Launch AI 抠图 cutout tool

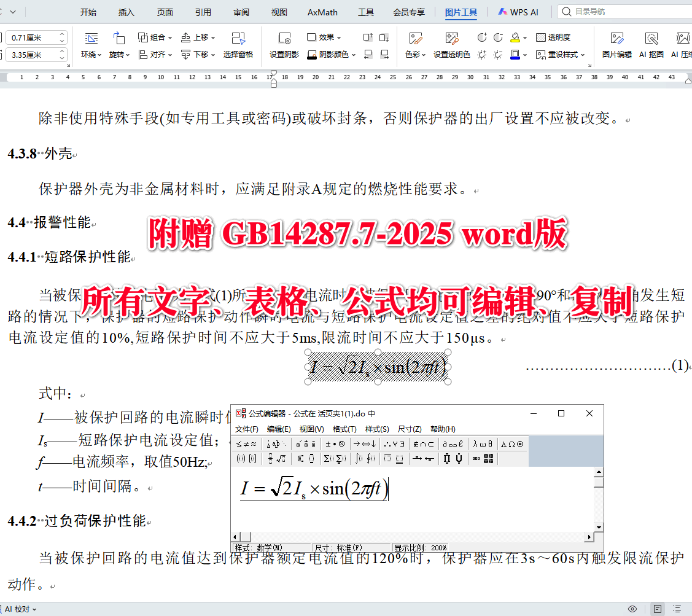click(x=653, y=46)
